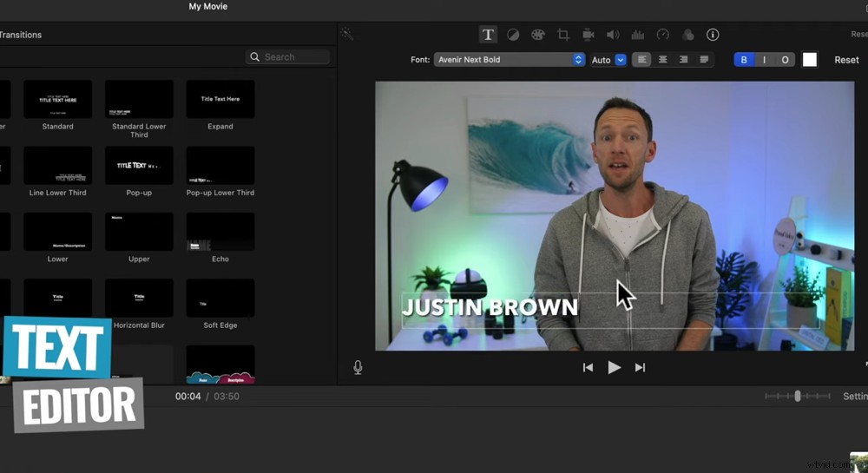Select the Soft Edge title thumbnail
The image size is (868, 473).
click(x=220, y=299)
